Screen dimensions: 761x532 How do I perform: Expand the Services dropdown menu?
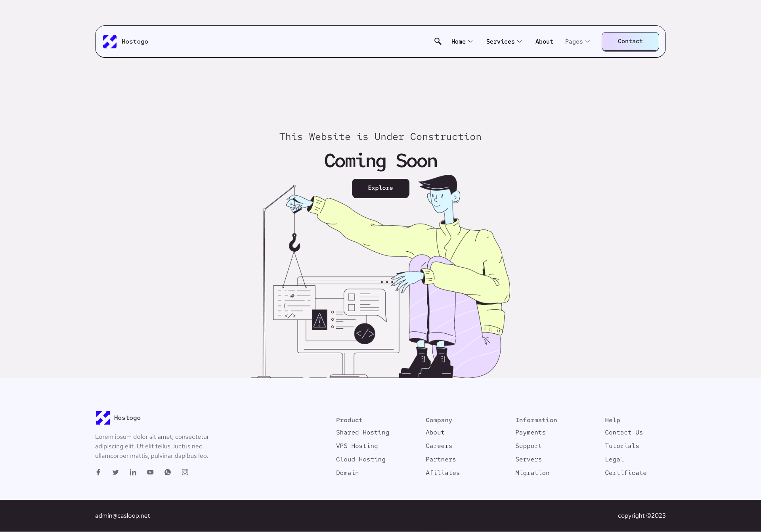click(504, 42)
